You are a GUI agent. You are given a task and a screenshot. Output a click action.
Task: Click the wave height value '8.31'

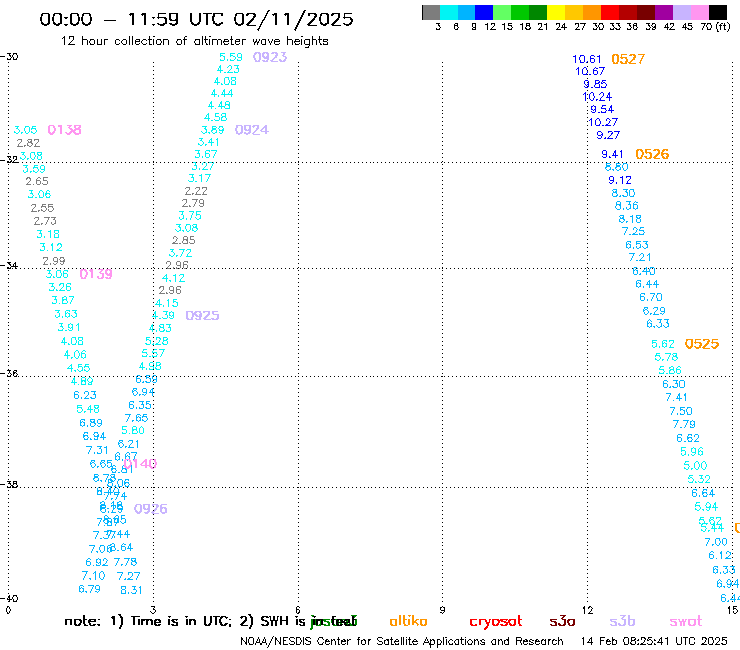coord(131,590)
